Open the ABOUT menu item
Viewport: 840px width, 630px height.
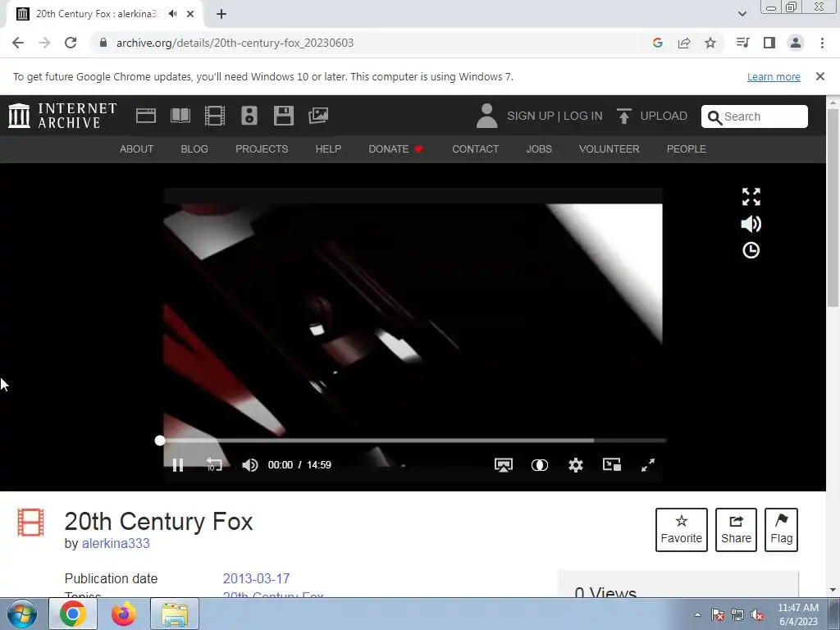click(x=137, y=149)
